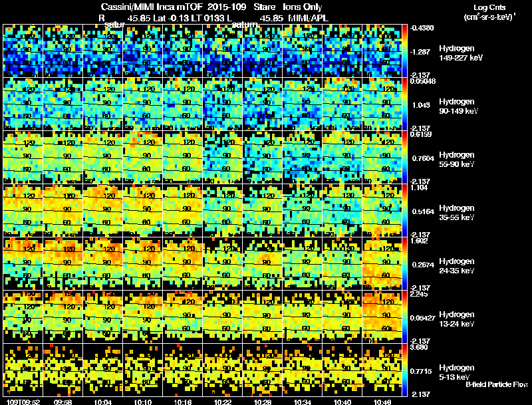Click the 0.7604 color scale value
Screen dimensions: 532x405
click(x=423, y=158)
